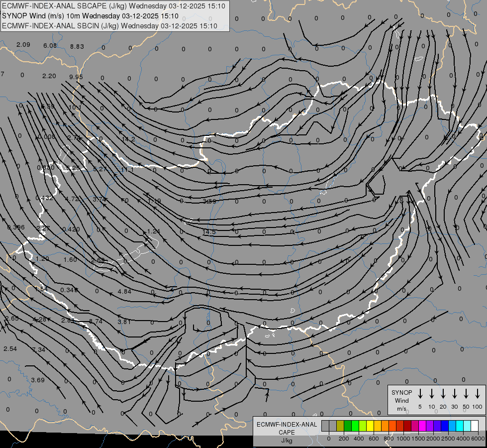Click the 0.420 value on the map
Screen dimensions: 487x448
71,229
